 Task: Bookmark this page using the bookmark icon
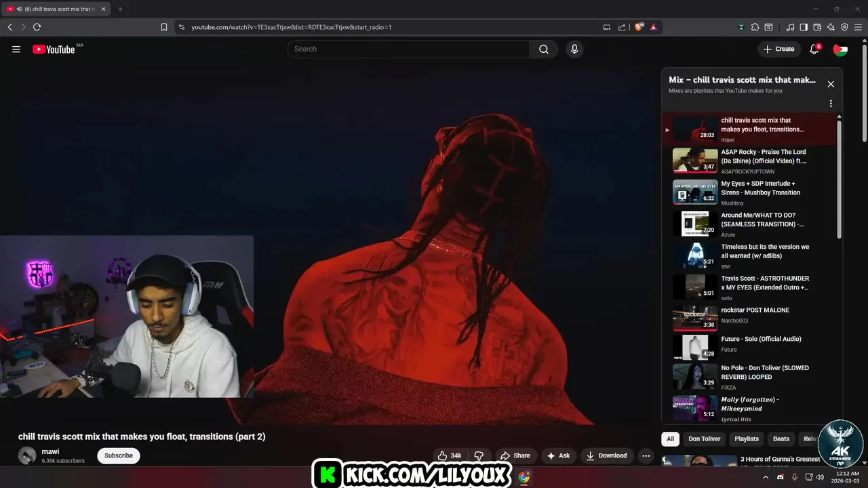(x=164, y=27)
